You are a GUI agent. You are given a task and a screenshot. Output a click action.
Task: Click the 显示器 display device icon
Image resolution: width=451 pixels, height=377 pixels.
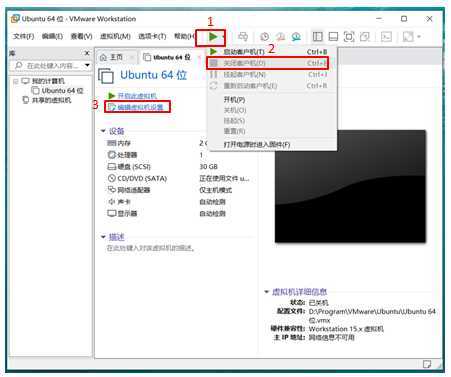(112, 213)
